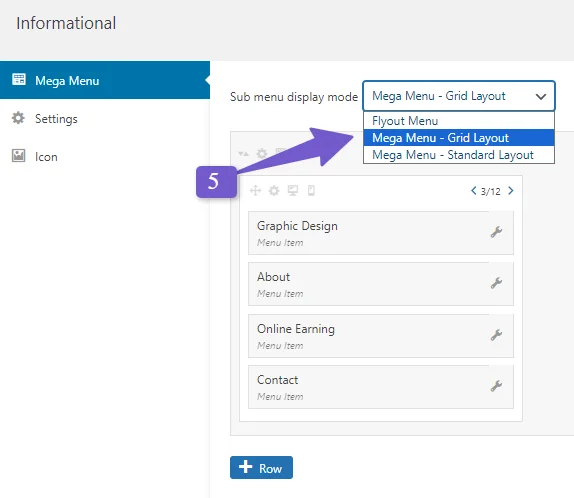Open the wrench settings for About item

pyautogui.click(x=496, y=283)
